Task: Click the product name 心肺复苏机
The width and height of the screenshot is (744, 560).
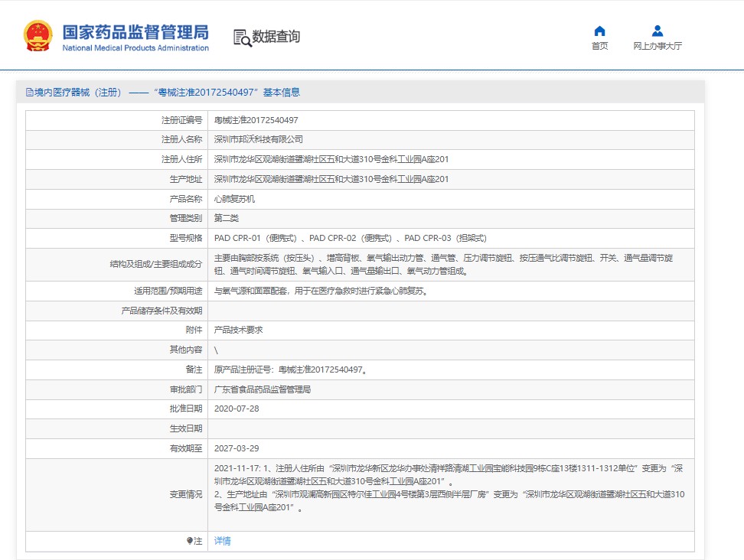Action: point(234,199)
